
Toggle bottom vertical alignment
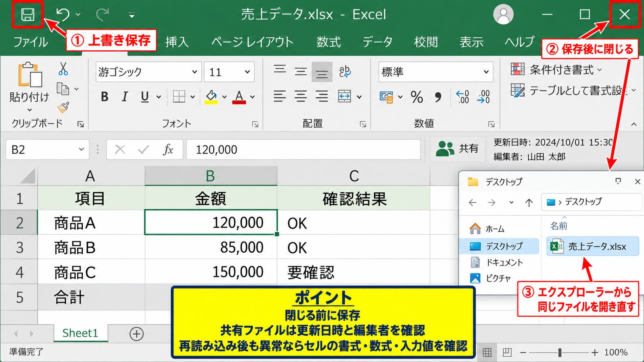(322, 72)
